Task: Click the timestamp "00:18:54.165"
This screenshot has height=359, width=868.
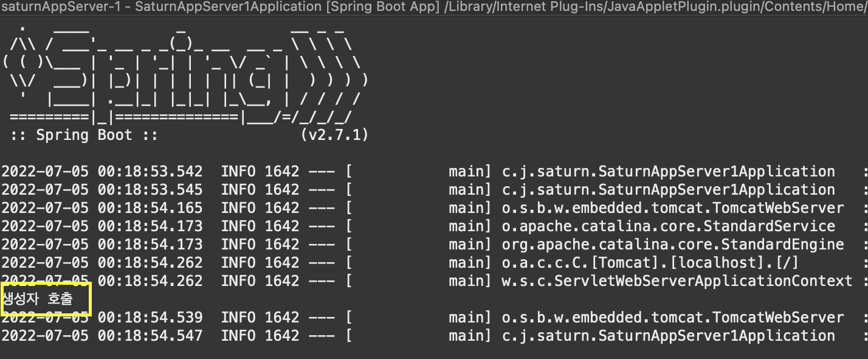Action: click(150, 207)
